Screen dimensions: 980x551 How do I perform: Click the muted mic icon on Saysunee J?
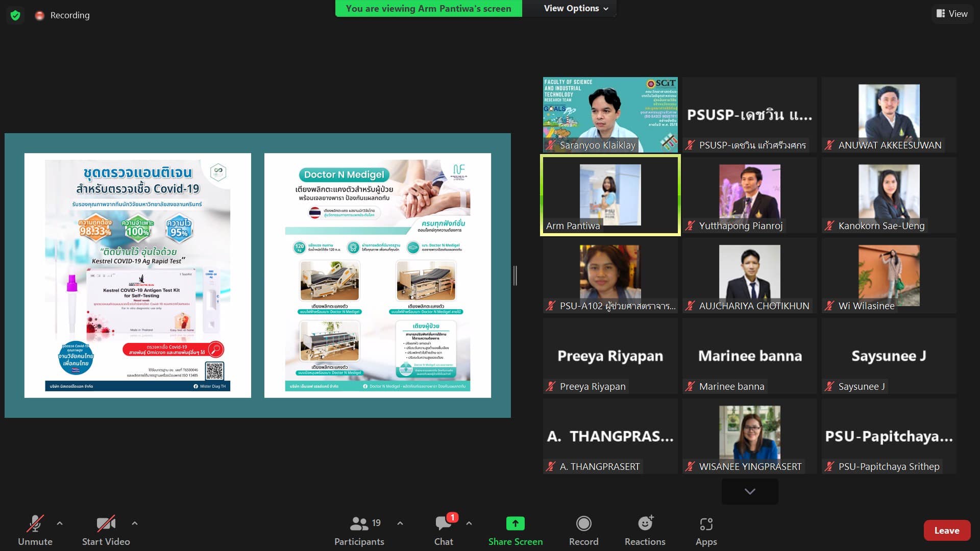tap(829, 387)
